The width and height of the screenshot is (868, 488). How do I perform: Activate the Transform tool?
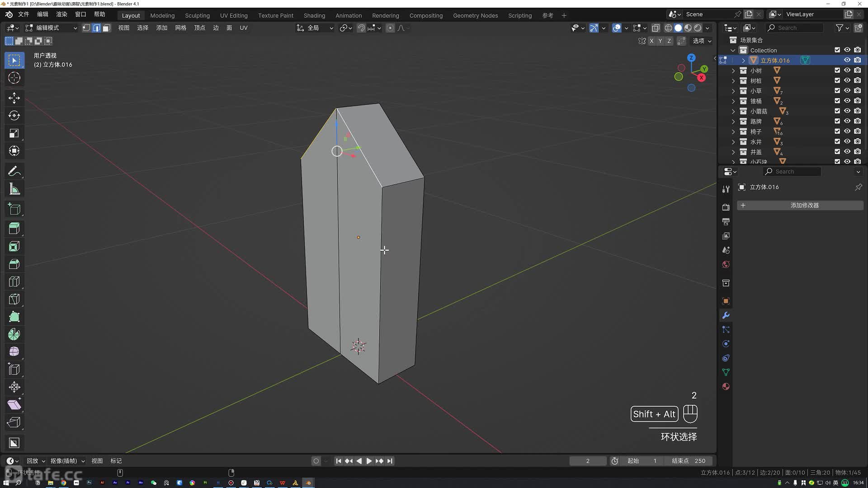tap(14, 151)
